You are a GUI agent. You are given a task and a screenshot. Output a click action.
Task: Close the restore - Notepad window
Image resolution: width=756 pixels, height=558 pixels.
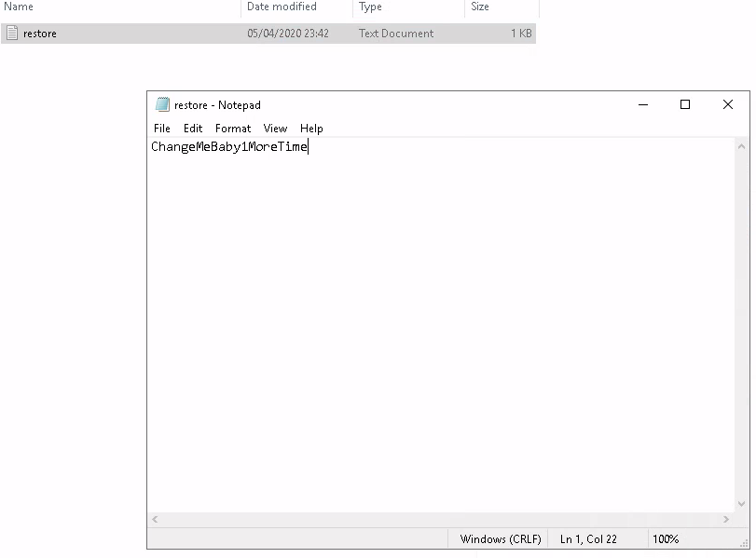(x=728, y=105)
